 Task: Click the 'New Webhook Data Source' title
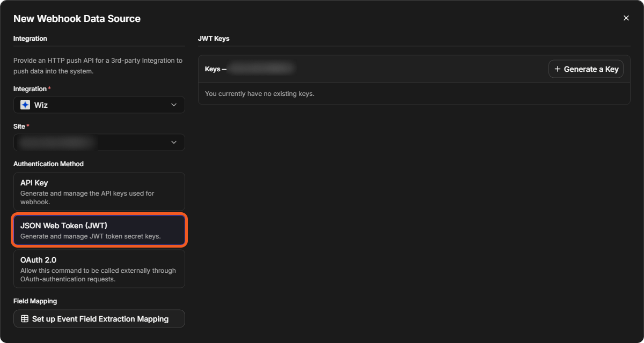(77, 19)
